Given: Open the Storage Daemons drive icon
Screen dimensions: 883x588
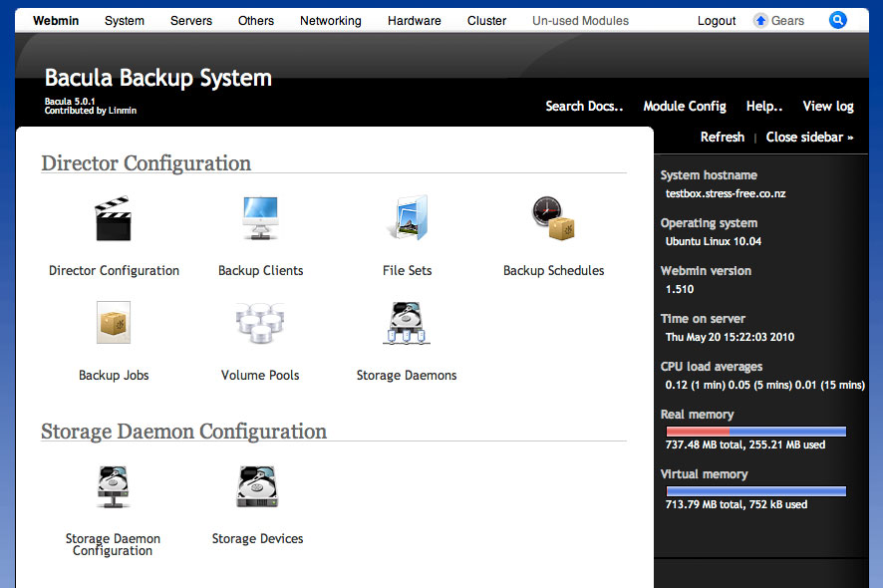Looking at the screenshot, I should (x=407, y=323).
